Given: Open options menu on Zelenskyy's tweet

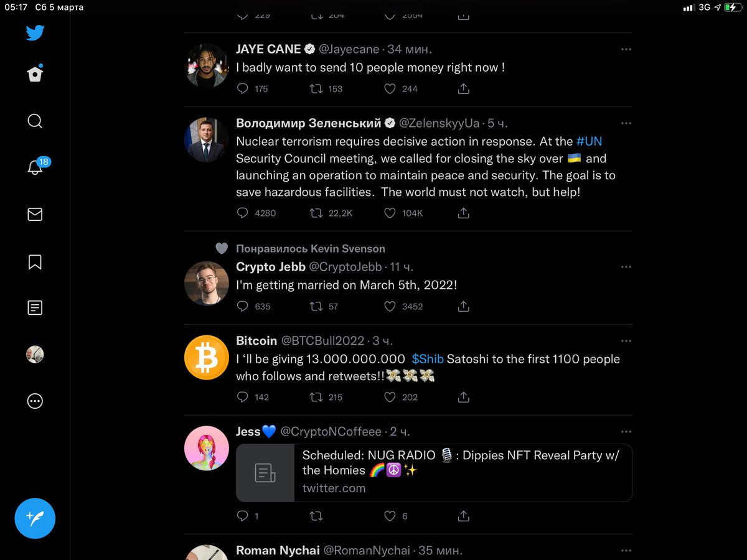Looking at the screenshot, I should 626,123.
